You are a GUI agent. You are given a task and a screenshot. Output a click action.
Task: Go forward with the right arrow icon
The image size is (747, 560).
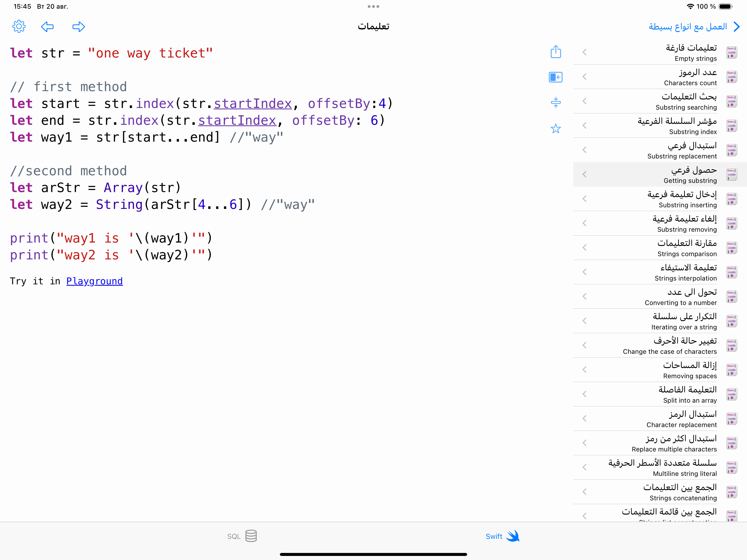(x=79, y=26)
